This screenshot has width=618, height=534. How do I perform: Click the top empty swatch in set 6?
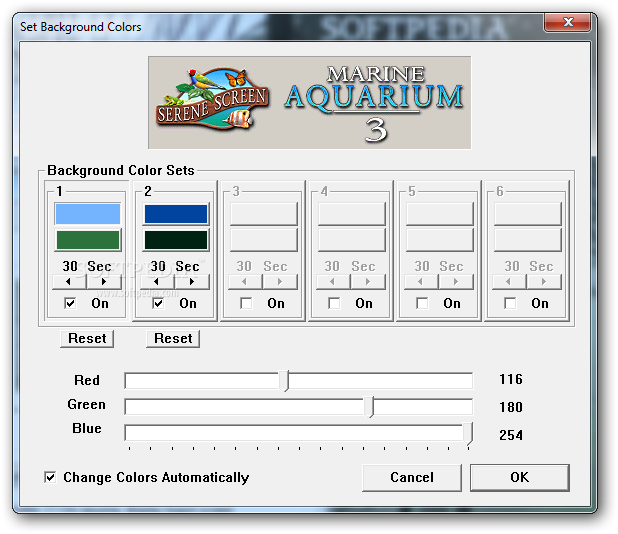point(528,214)
